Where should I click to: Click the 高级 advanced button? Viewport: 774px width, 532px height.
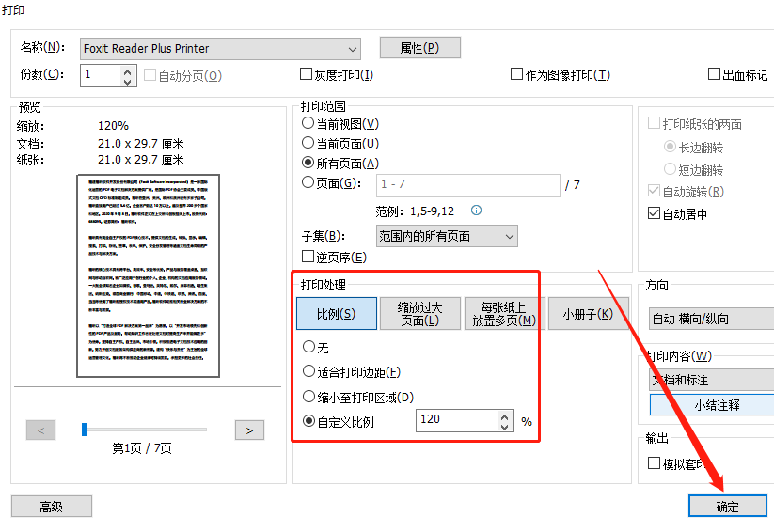[52, 507]
